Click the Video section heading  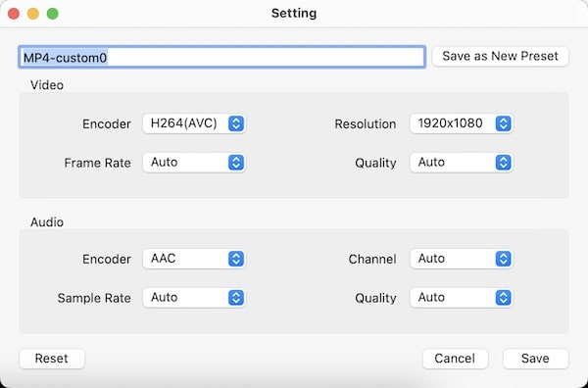point(47,85)
